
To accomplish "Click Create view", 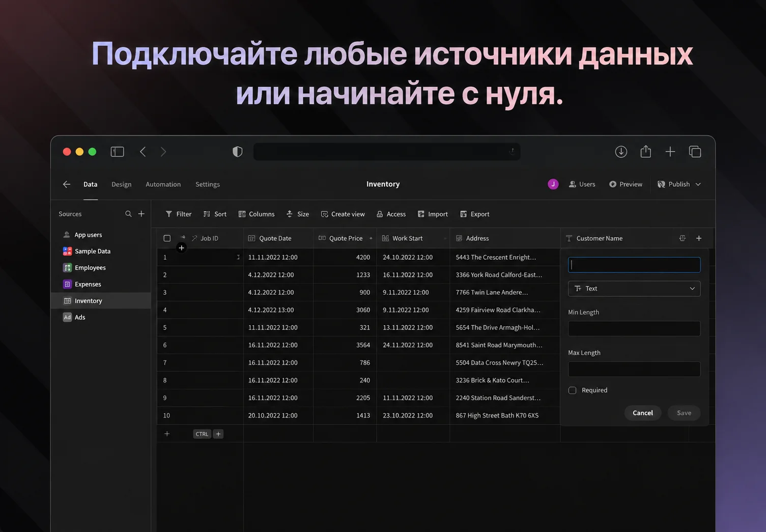I will click(343, 214).
